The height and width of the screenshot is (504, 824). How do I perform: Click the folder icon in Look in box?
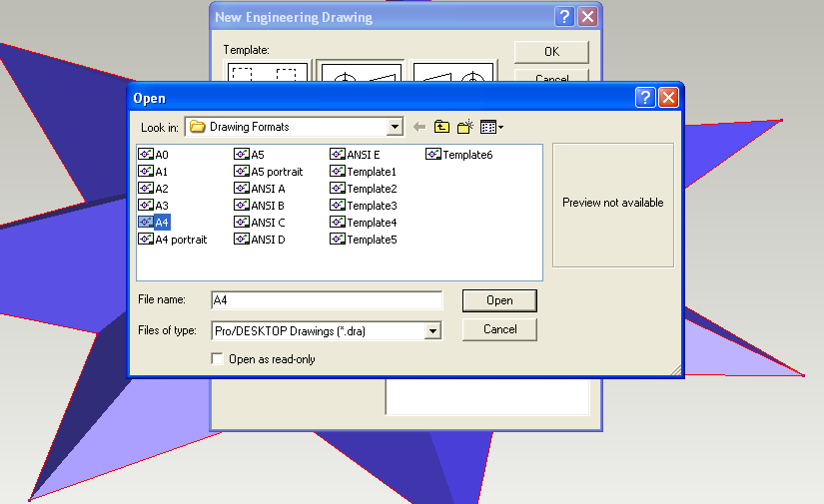197,127
